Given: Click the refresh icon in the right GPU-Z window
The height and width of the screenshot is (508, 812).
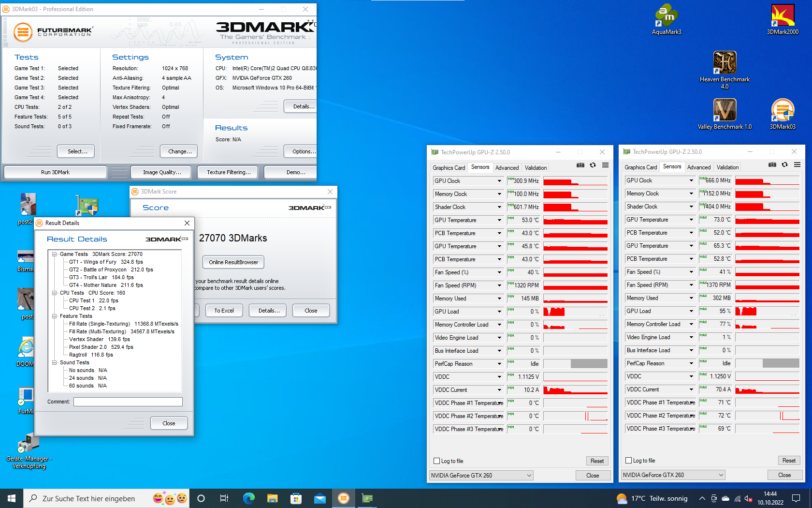Looking at the screenshot, I should tap(784, 165).
